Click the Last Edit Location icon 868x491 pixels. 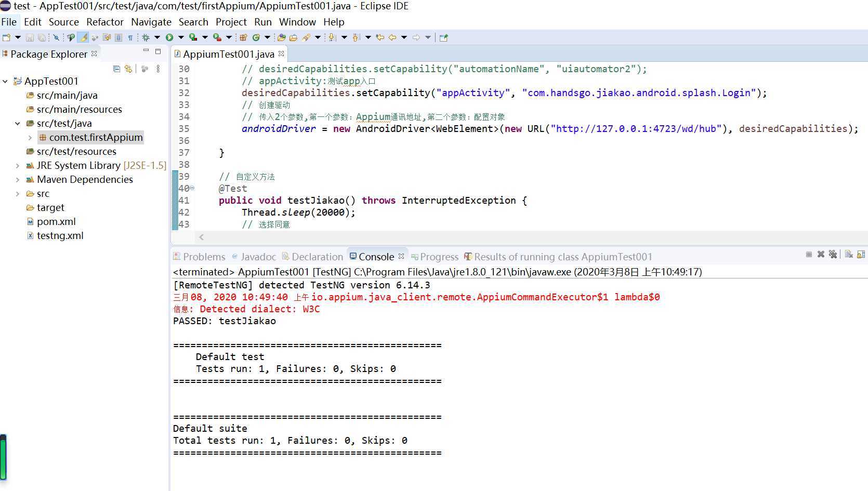[x=380, y=37]
